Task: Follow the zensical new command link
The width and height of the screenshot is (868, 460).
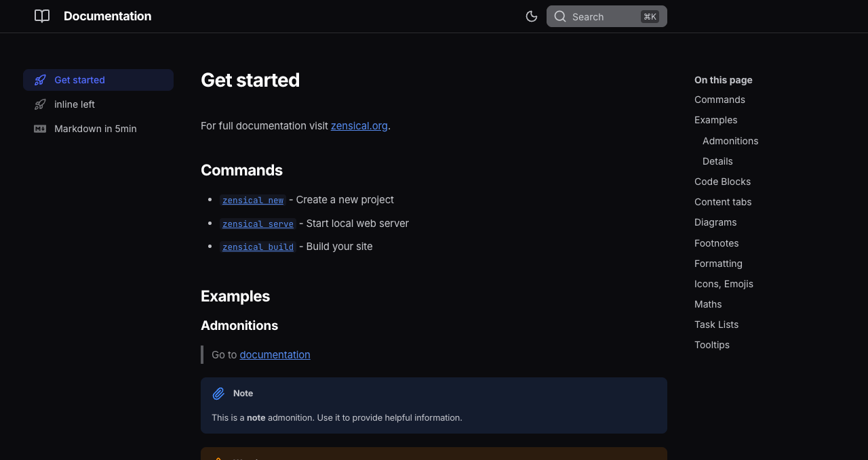Action: (253, 201)
